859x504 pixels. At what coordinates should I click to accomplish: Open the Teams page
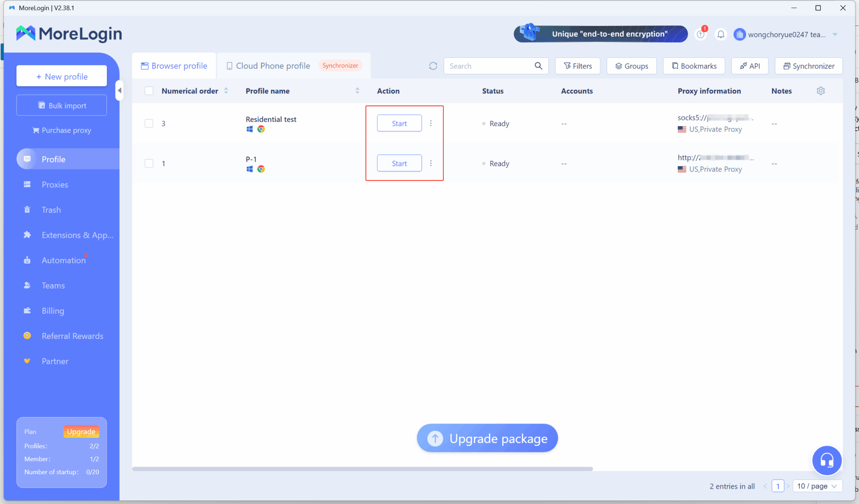tap(53, 285)
